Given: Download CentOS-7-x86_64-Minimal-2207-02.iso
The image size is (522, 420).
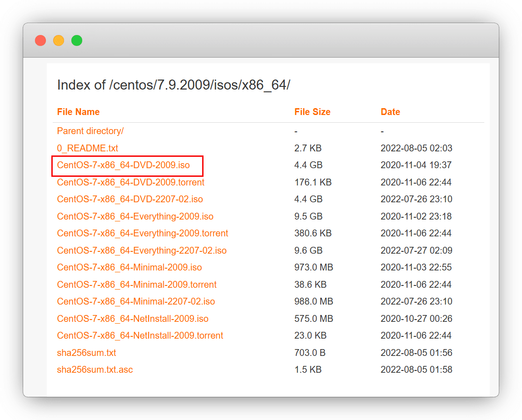Looking at the screenshot, I should click(135, 301).
